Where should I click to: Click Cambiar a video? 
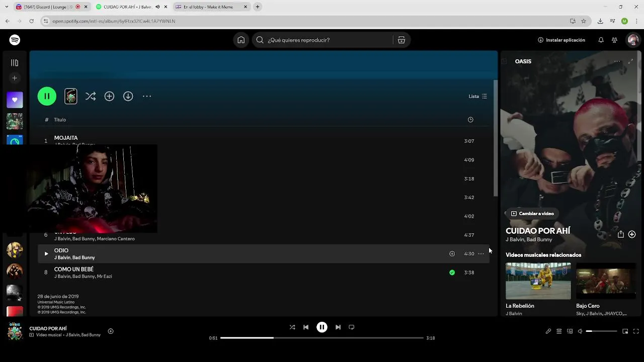pos(532,213)
